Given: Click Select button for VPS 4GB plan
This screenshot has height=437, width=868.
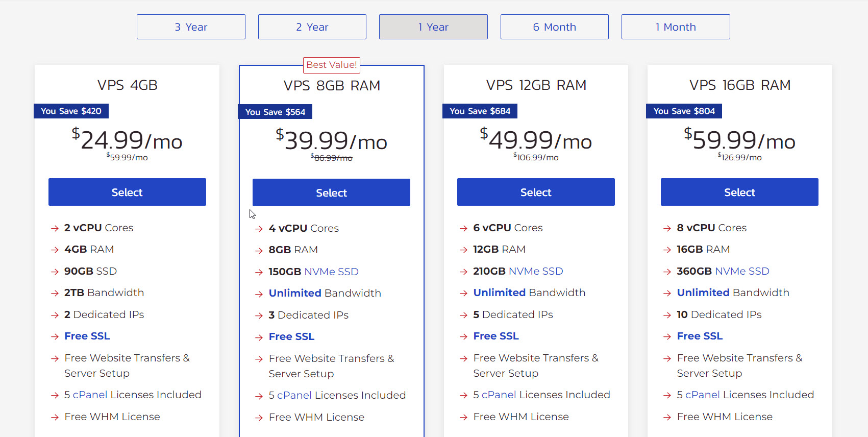Looking at the screenshot, I should point(127,192).
